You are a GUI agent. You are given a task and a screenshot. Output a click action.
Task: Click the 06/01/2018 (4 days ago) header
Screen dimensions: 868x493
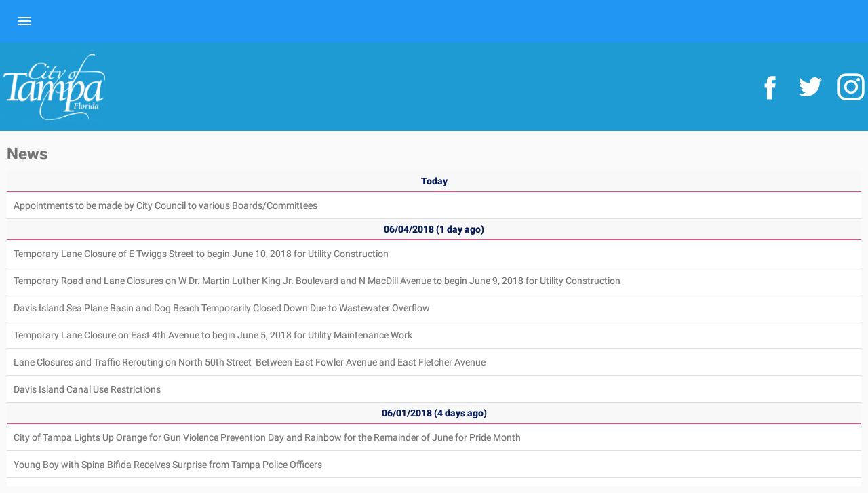(x=434, y=413)
